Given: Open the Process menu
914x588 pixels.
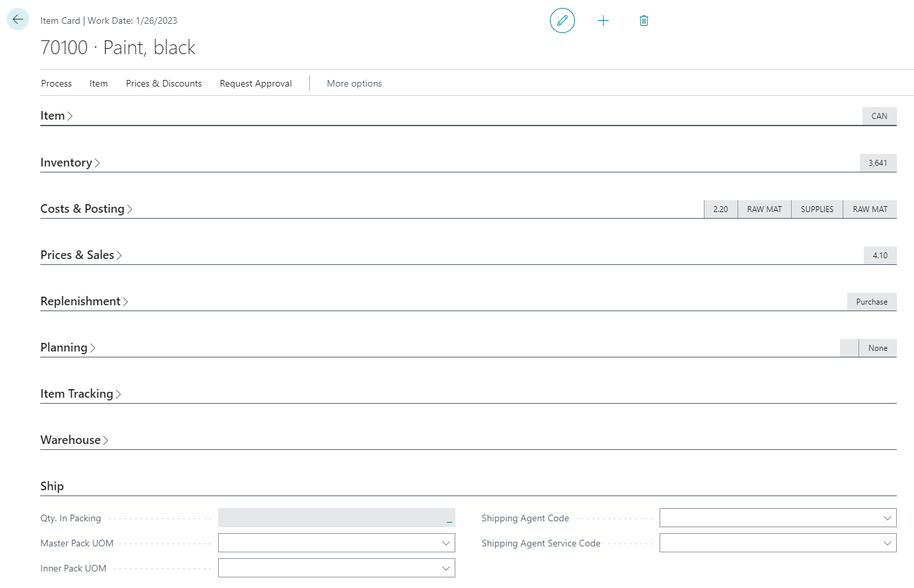Looking at the screenshot, I should (56, 83).
